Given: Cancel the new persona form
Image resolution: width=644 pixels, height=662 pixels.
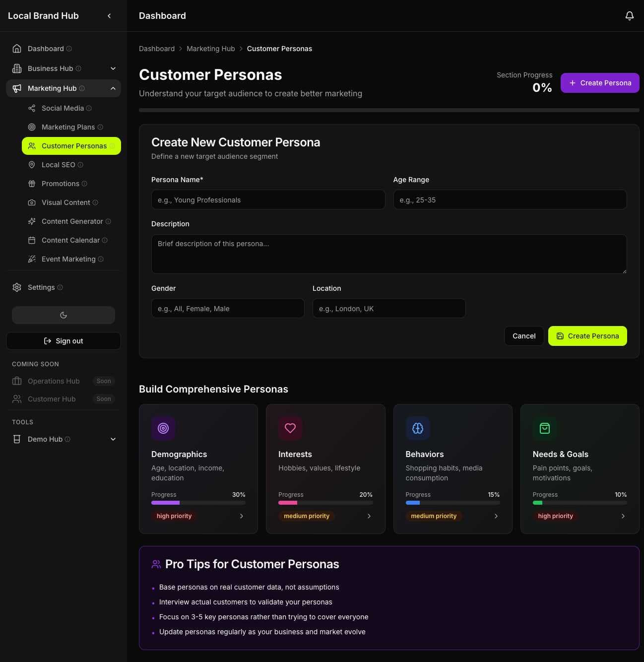Looking at the screenshot, I should pyautogui.click(x=524, y=336).
